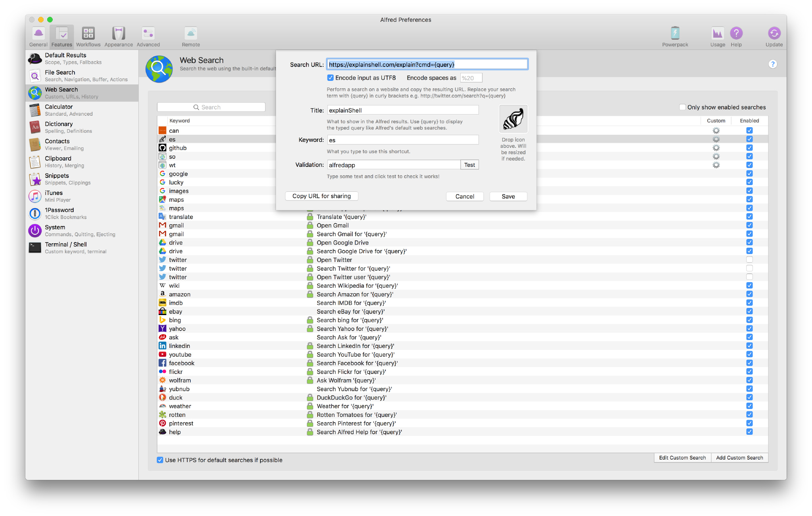Click the gear icon for github row
The height and width of the screenshot is (516, 812).
716,148
